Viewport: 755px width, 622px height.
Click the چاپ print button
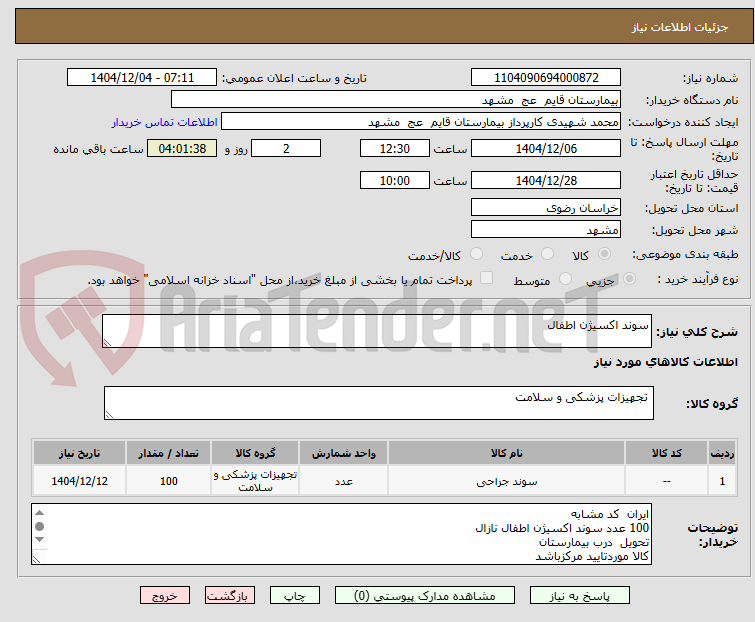coord(295,596)
